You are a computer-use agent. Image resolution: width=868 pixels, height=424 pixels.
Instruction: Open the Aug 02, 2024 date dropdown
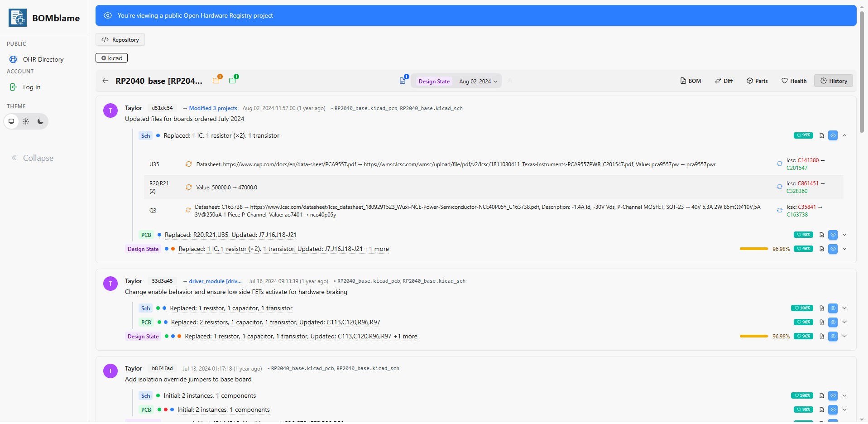478,81
